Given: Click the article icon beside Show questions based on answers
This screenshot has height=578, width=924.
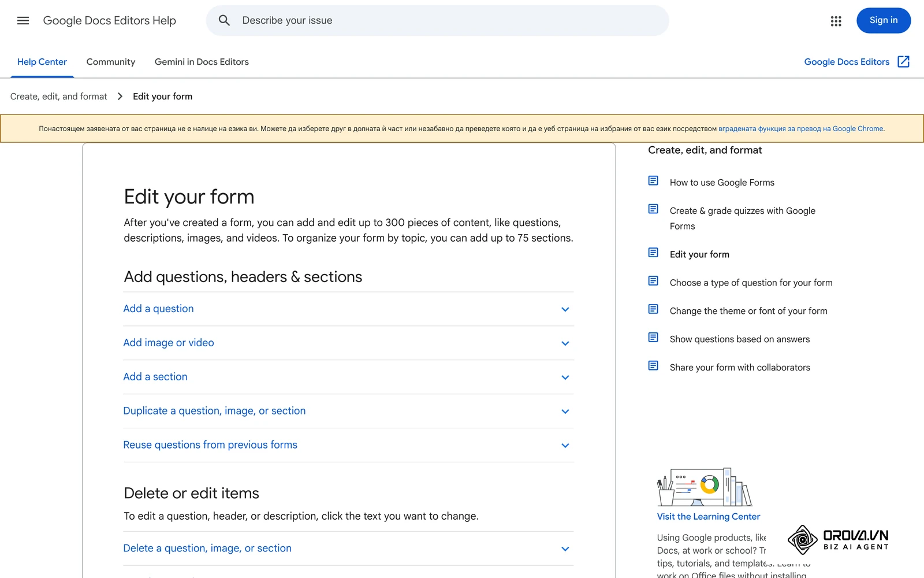Looking at the screenshot, I should [x=653, y=338].
